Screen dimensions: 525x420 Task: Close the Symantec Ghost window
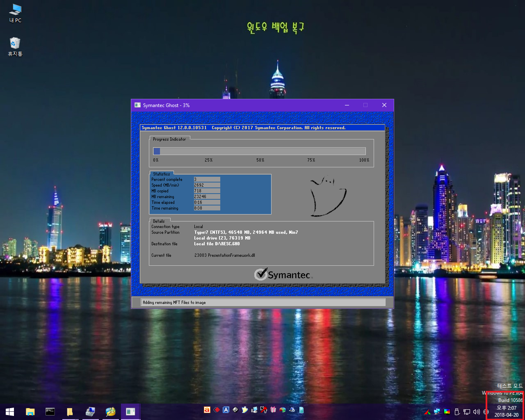click(x=384, y=105)
